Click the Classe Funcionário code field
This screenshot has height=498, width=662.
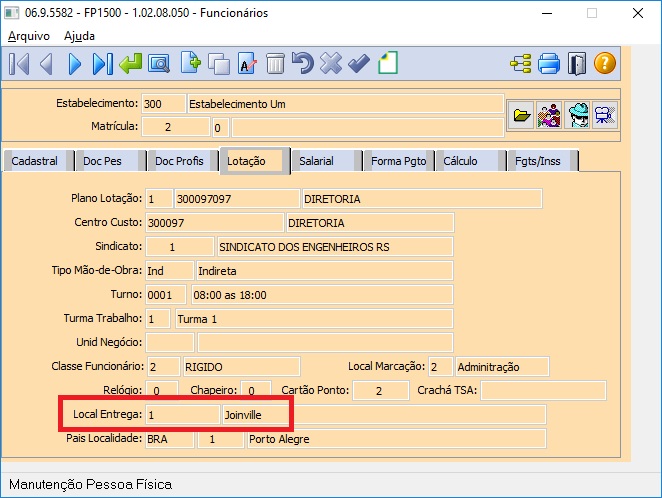tap(163, 367)
